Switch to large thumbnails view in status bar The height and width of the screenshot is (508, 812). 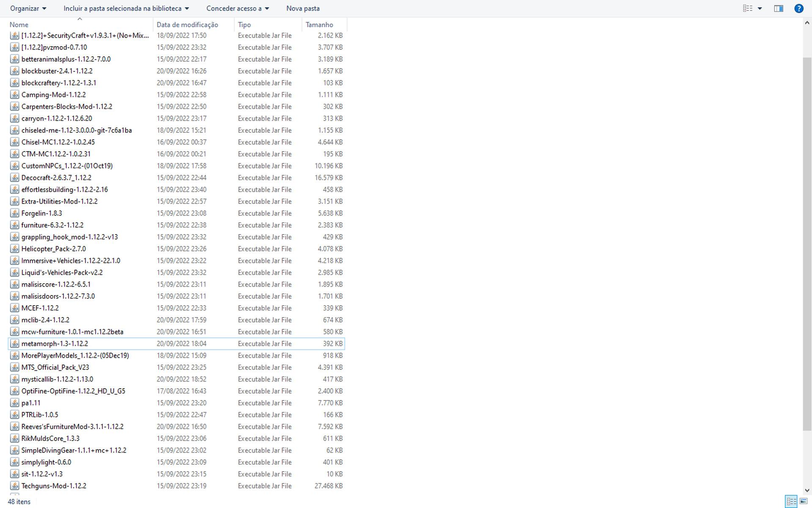(803, 501)
